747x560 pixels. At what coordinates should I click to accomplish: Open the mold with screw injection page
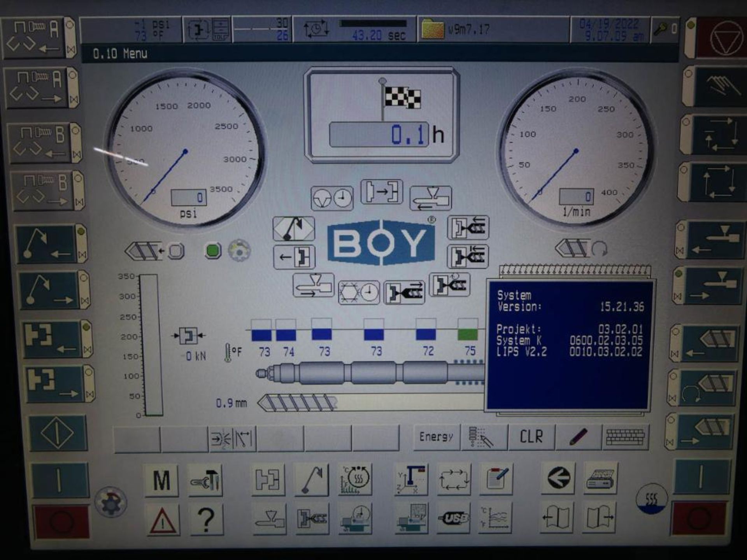point(312,518)
